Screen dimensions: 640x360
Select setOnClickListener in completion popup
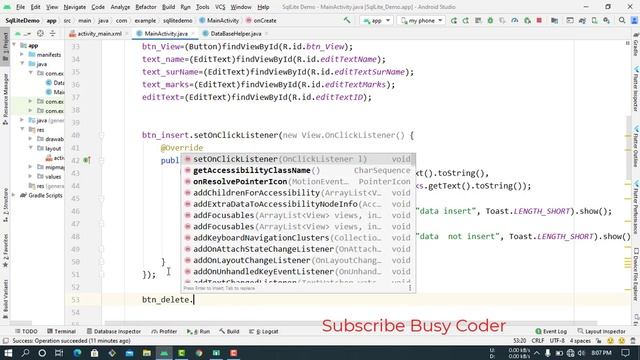(x=298, y=159)
